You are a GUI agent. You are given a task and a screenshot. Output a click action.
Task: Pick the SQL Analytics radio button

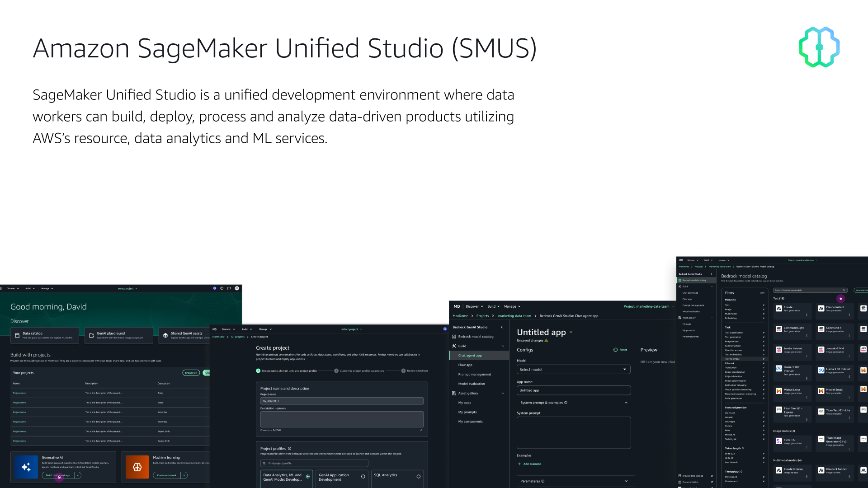[419, 477]
